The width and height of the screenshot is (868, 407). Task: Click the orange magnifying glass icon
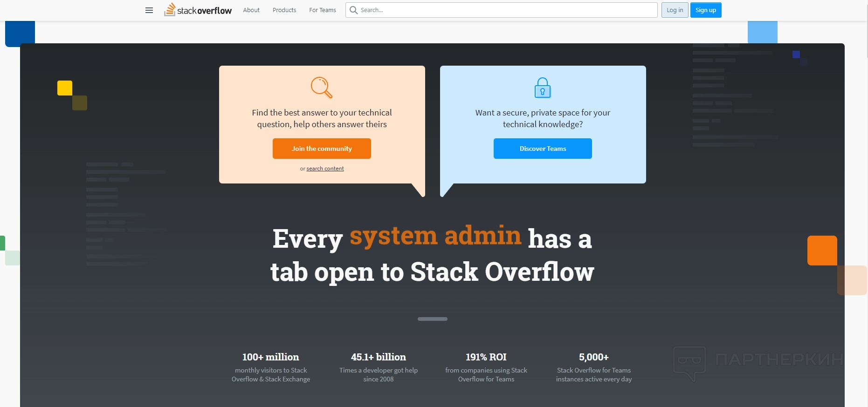(x=322, y=87)
